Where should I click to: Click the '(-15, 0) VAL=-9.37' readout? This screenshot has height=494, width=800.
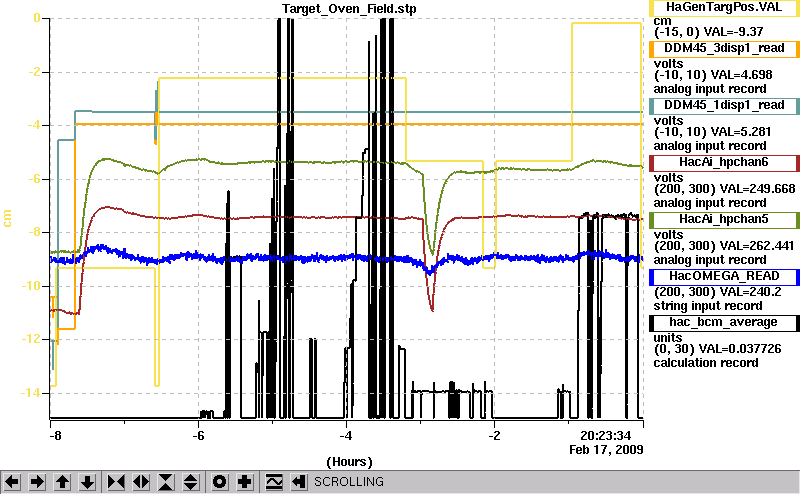tap(709, 32)
